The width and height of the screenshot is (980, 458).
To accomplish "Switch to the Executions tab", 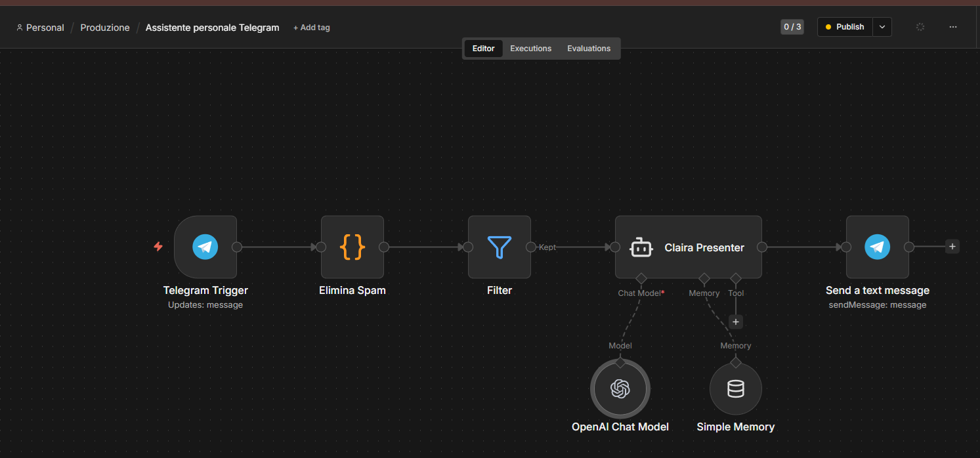I will (x=530, y=49).
